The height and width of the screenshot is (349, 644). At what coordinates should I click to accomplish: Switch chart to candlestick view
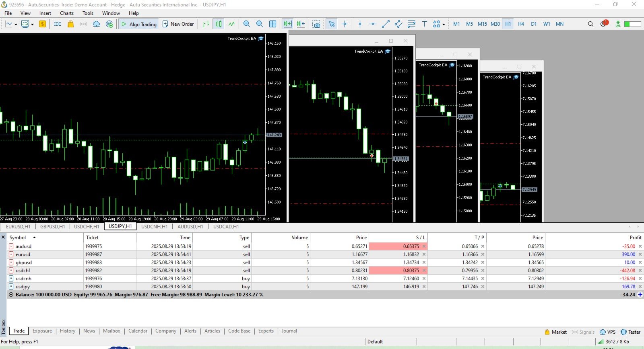(x=219, y=24)
